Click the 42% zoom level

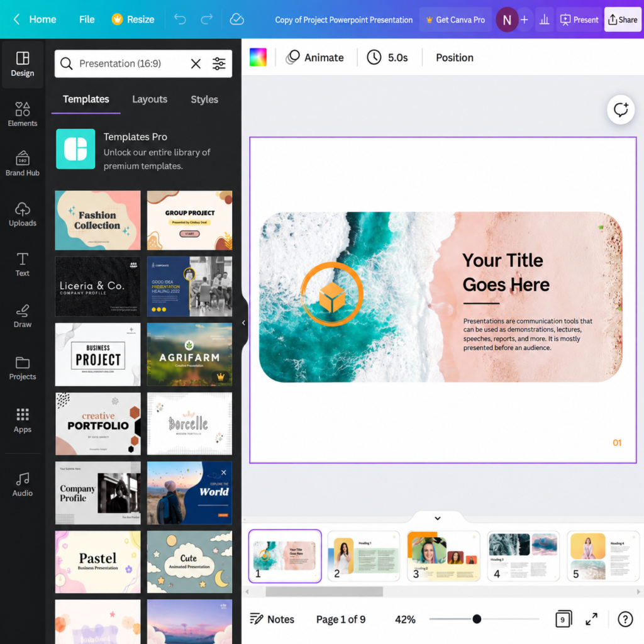[x=405, y=619]
